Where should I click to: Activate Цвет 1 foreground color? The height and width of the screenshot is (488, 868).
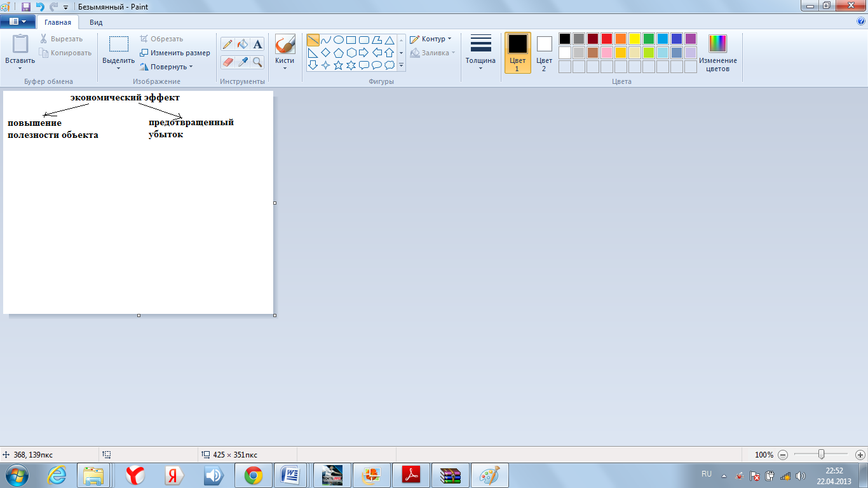coord(518,53)
